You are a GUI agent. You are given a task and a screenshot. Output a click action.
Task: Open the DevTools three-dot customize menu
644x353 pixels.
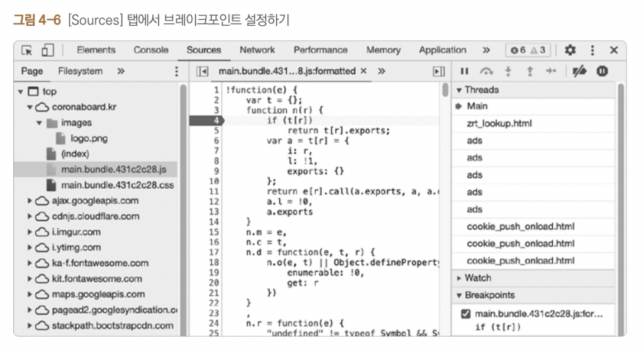coord(592,50)
